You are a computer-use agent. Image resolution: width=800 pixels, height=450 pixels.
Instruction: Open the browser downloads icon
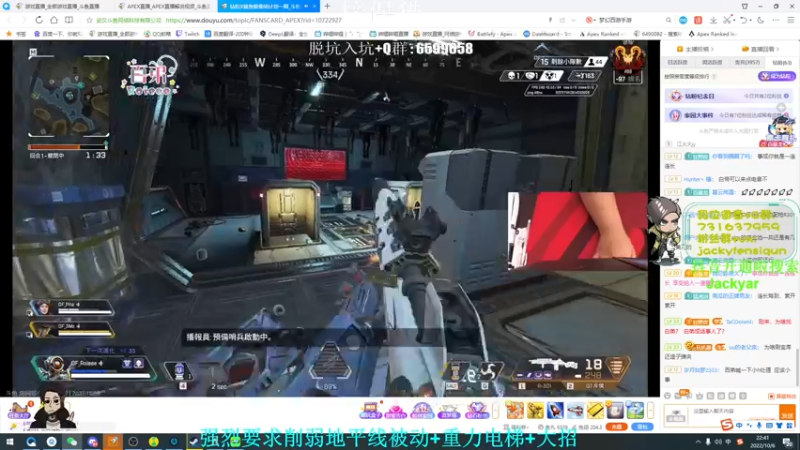[x=713, y=20]
